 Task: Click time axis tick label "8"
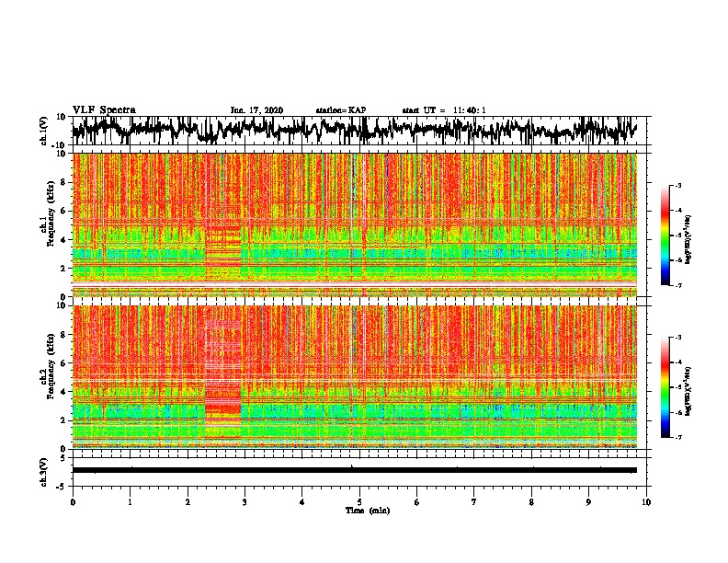[531, 502]
